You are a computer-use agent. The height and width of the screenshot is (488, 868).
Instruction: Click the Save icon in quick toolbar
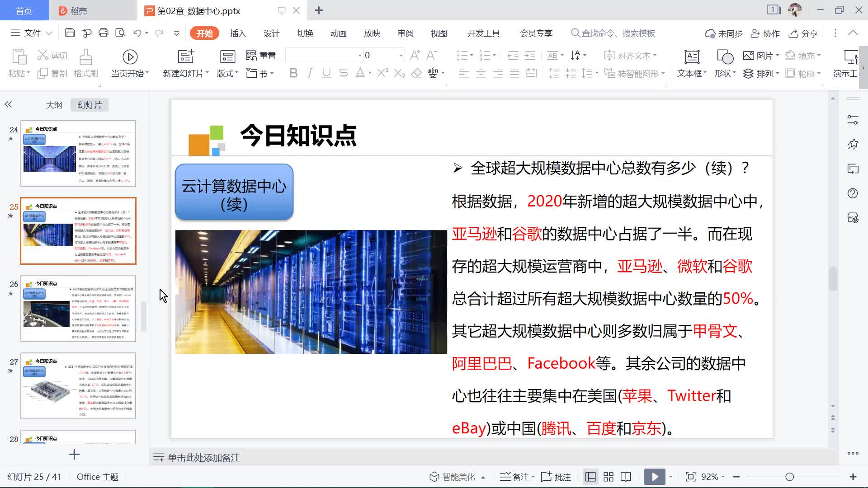70,33
